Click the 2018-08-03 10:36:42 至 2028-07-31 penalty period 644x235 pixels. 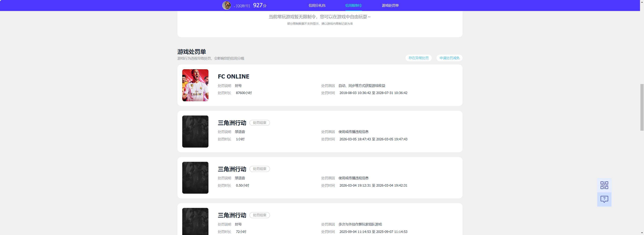pyautogui.click(x=374, y=93)
